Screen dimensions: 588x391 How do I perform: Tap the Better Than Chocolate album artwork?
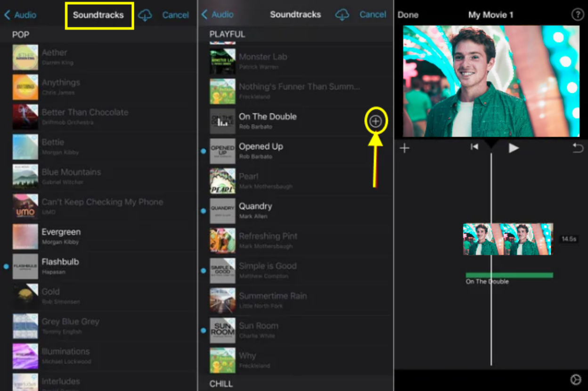click(x=25, y=117)
